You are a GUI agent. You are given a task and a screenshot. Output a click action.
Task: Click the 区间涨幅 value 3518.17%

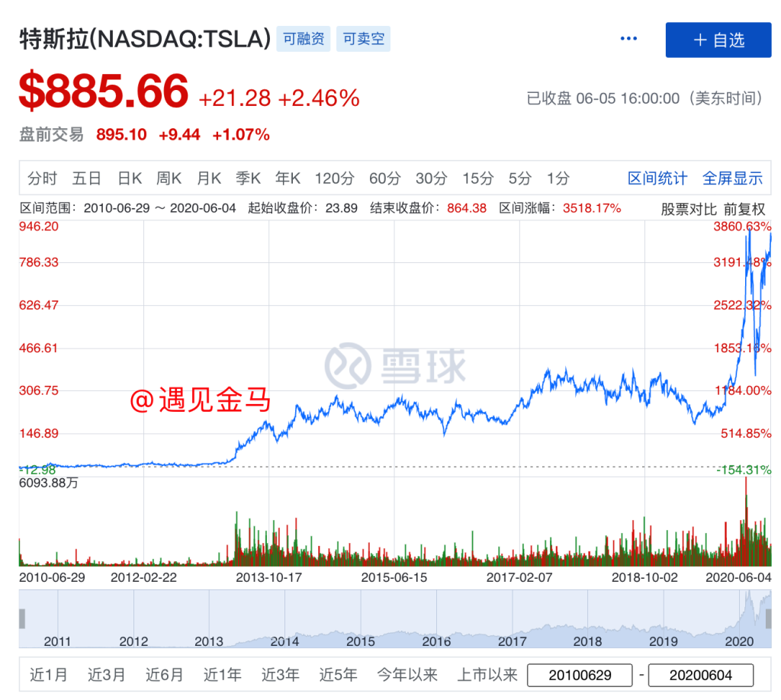click(592, 208)
